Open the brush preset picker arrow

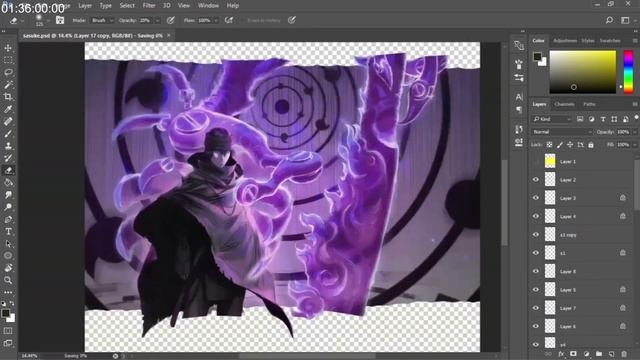tap(48, 20)
